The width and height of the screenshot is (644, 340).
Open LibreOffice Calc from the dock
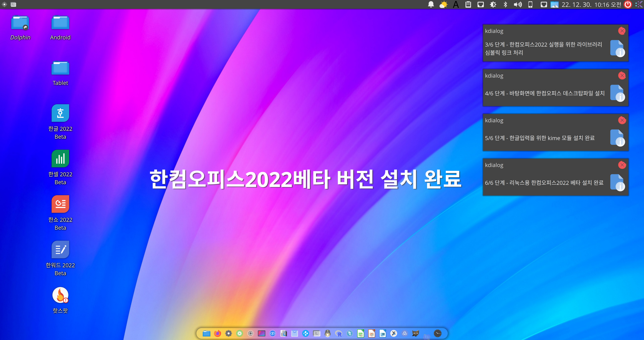click(x=361, y=334)
